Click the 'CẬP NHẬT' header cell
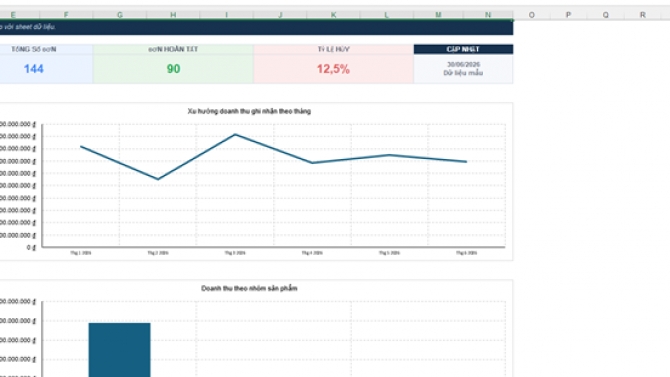This screenshot has height=377, width=670. (463, 49)
